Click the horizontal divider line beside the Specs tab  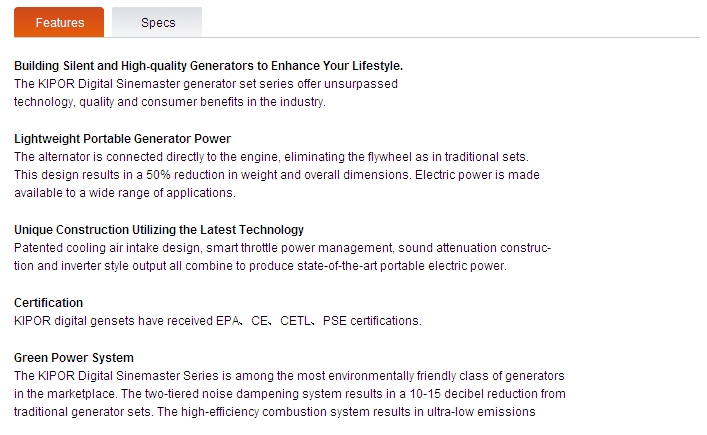451,37
